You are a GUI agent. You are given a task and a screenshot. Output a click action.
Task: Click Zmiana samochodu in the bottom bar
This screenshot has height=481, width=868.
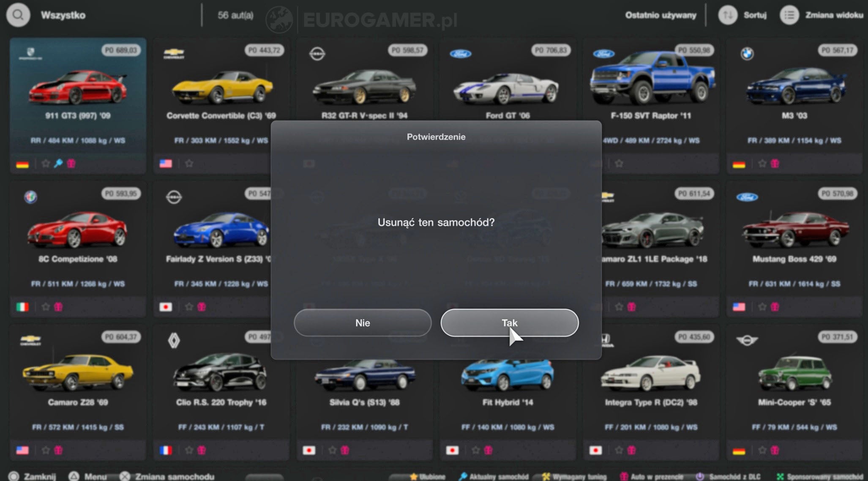coord(167,476)
